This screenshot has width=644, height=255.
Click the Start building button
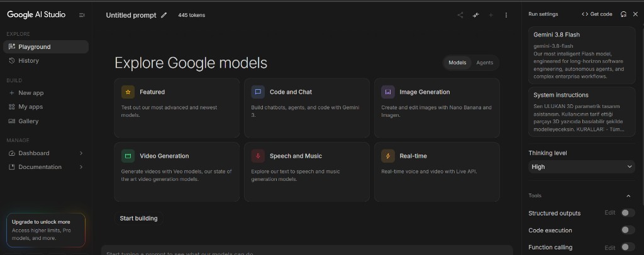tap(138, 219)
